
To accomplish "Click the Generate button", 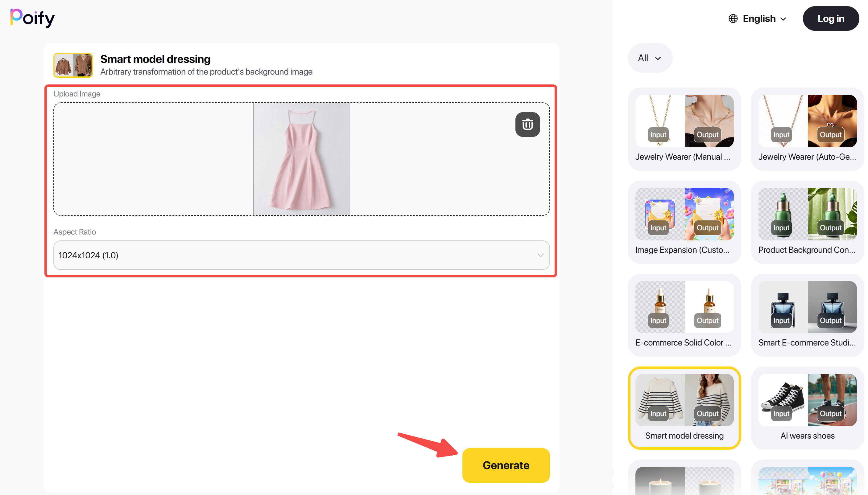I will (506, 465).
